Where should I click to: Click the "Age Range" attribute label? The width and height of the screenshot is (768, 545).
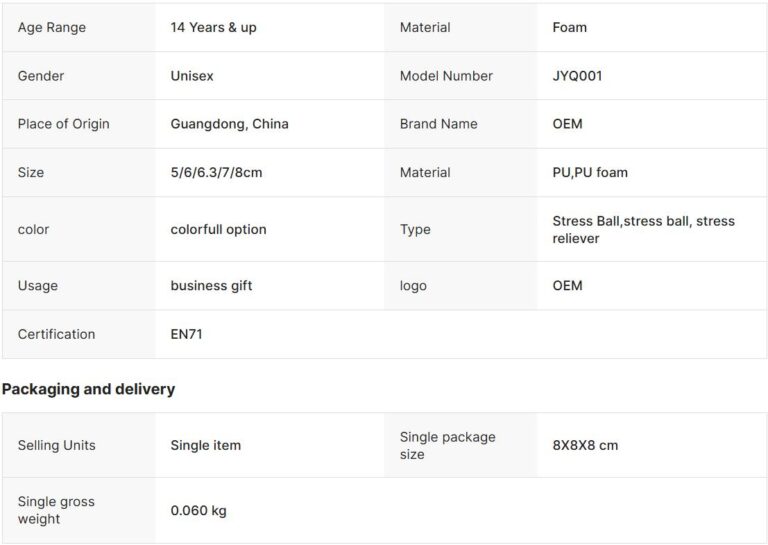52,28
